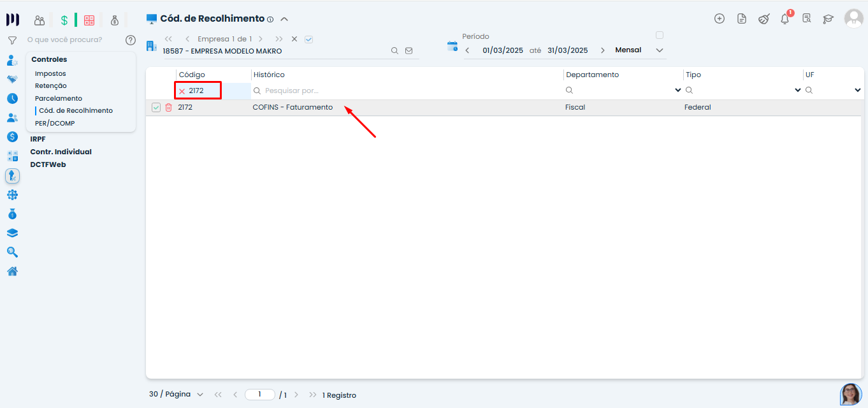This screenshot has width=868, height=408.
Task: Click the red trash icon on row 2172
Action: (x=168, y=108)
